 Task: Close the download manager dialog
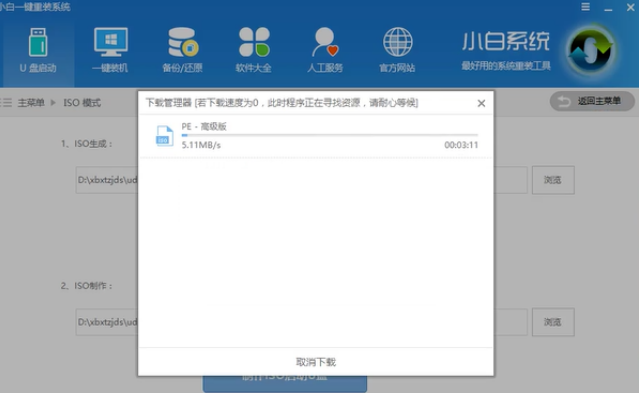tap(481, 104)
